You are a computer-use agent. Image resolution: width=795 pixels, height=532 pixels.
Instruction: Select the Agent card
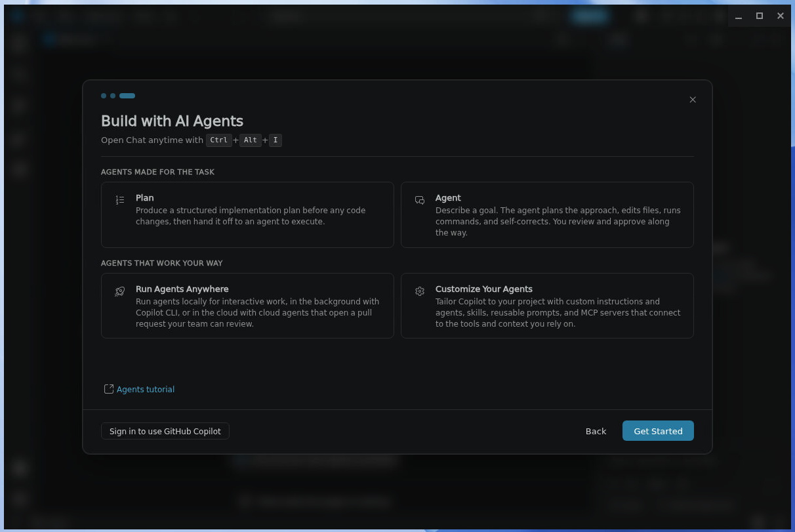pyautogui.click(x=547, y=215)
